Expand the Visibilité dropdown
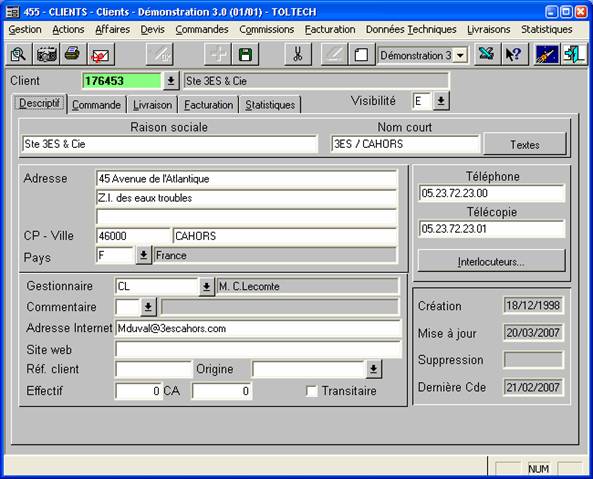Image resolution: width=593 pixels, height=479 pixels. tap(441, 101)
